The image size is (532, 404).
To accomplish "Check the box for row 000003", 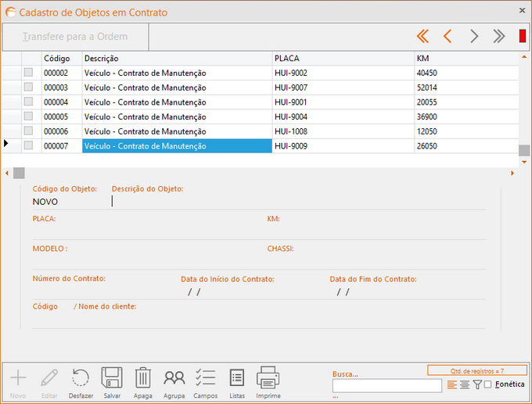I will [28, 87].
